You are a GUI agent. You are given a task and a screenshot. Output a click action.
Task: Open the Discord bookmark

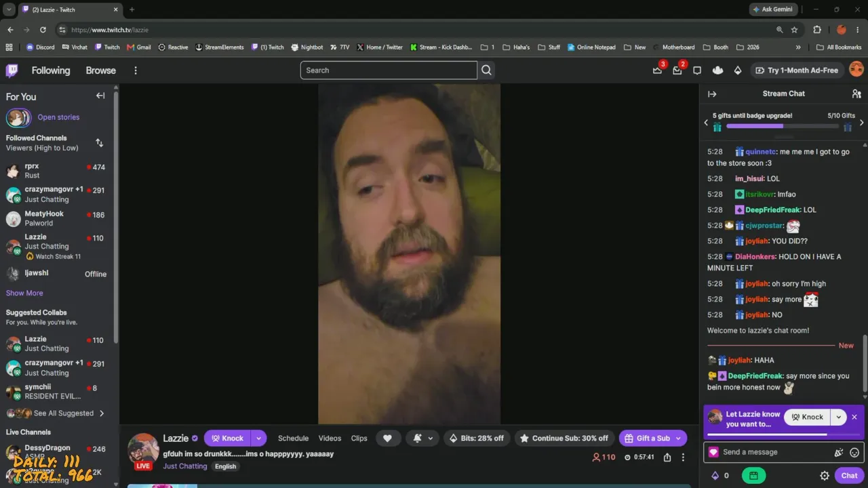(40, 47)
